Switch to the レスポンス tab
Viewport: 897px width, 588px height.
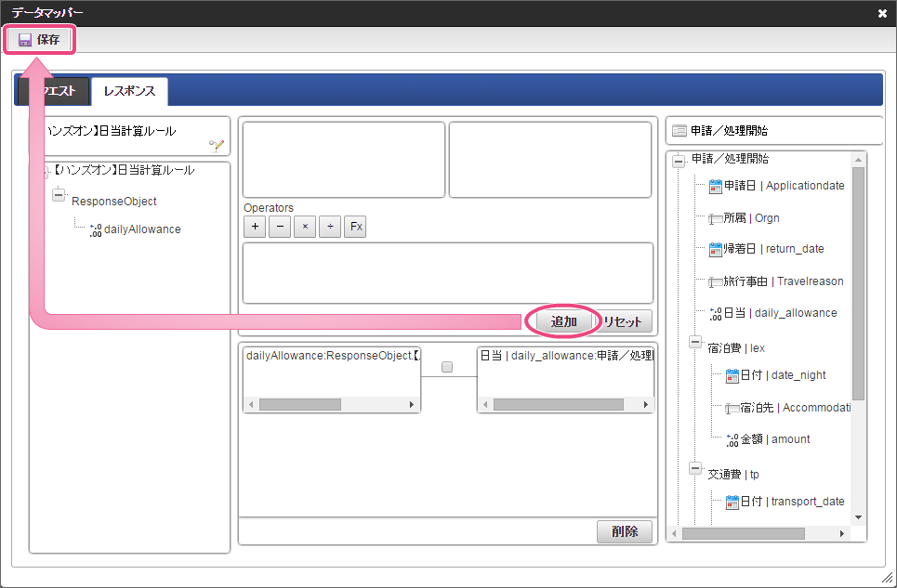[129, 91]
